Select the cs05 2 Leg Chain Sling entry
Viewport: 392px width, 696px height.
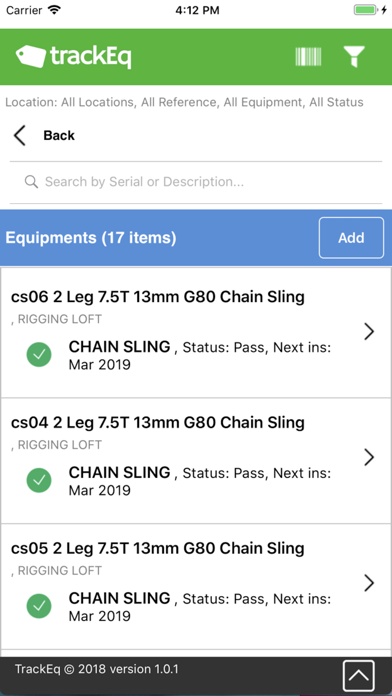(x=196, y=586)
